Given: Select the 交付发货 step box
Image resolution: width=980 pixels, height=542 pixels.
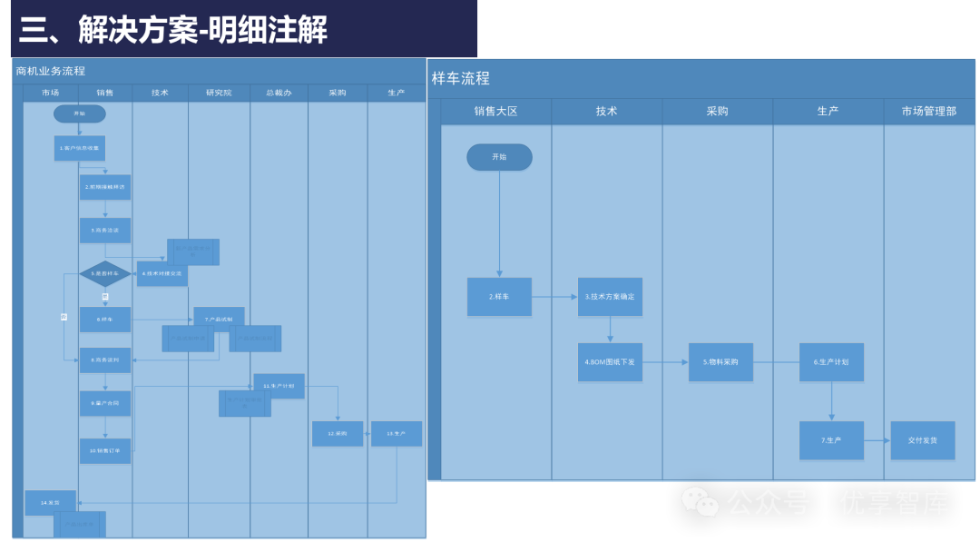Looking at the screenshot, I should click(923, 440).
